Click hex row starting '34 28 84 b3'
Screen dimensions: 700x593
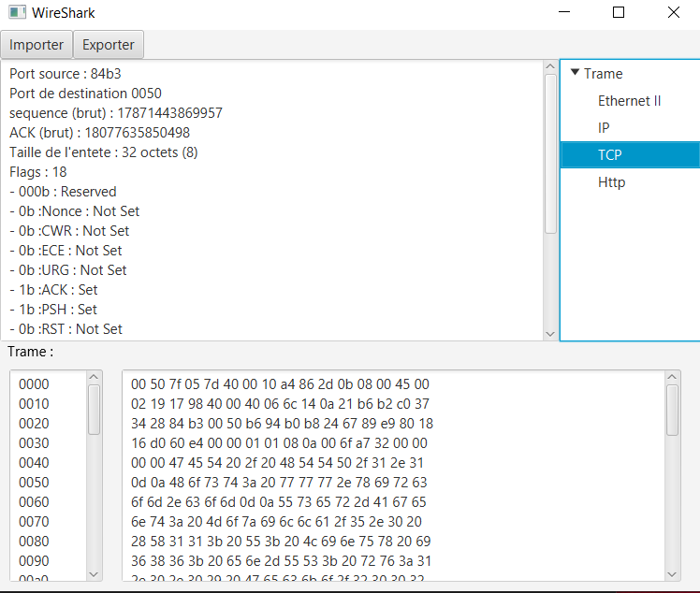coord(282,424)
